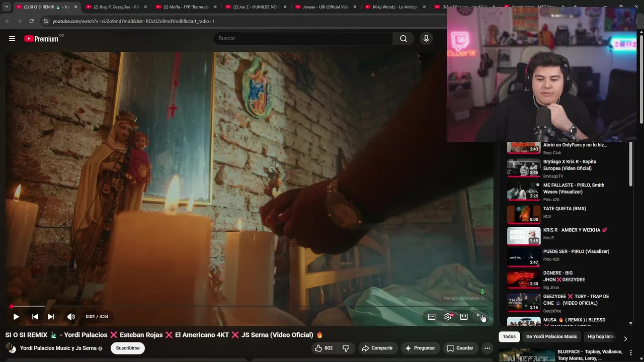This screenshot has width=644, height=362.
Task: Play TATE QUIETA (RMX) thumbnail
Action: pyautogui.click(x=523, y=214)
